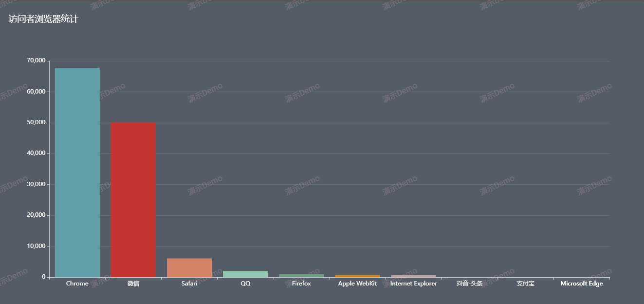
Task: Click the 40,000 y-axis value
Action: (x=36, y=153)
